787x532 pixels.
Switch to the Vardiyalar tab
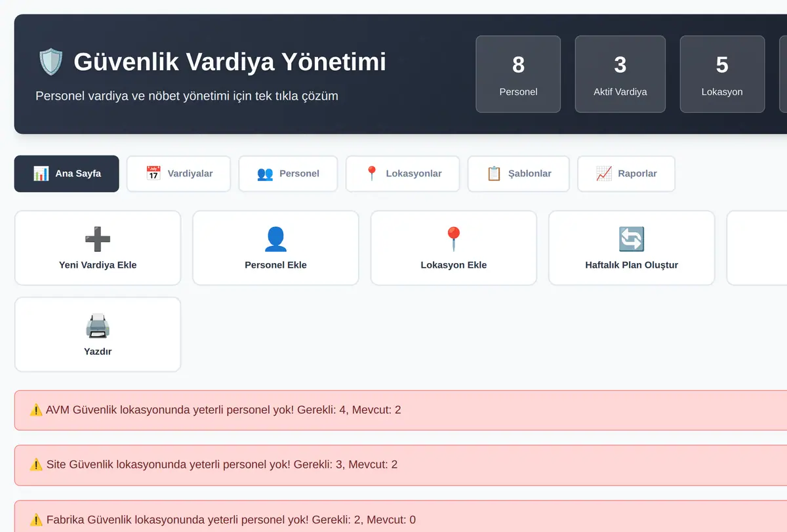click(x=178, y=174)
